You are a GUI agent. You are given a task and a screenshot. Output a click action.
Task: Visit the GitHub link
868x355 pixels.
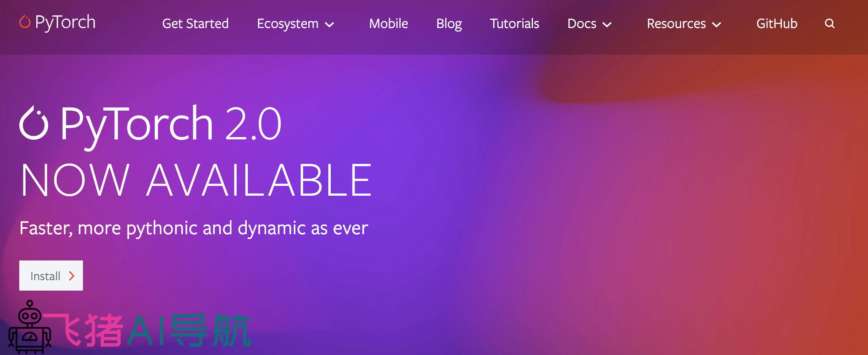coord(777,23)
